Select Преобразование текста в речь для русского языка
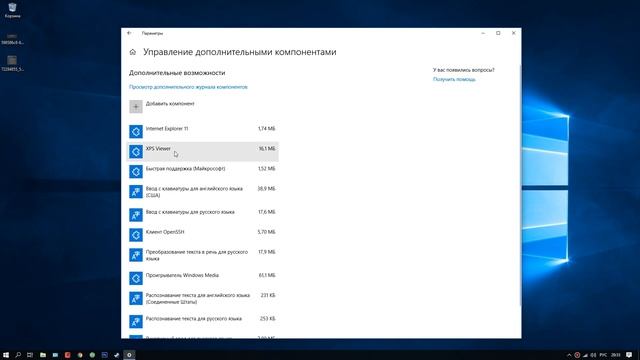 pyautogui.click(x=203, y=256)
